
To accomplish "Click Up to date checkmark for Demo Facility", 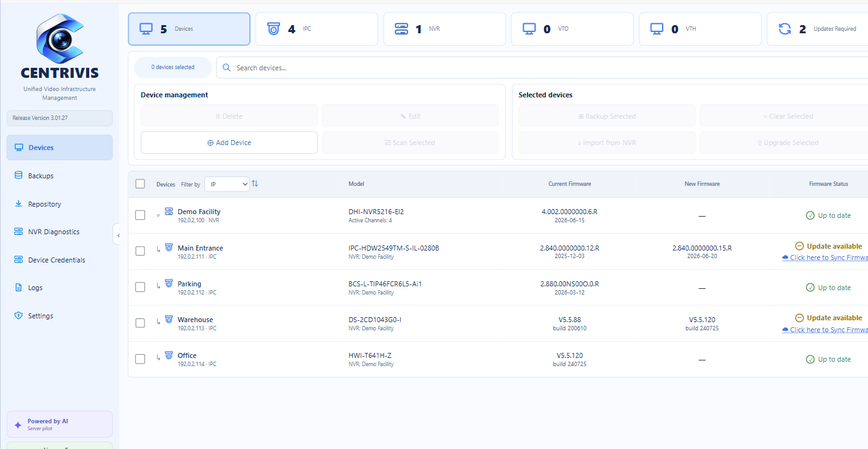I will [x=810, y=215].
